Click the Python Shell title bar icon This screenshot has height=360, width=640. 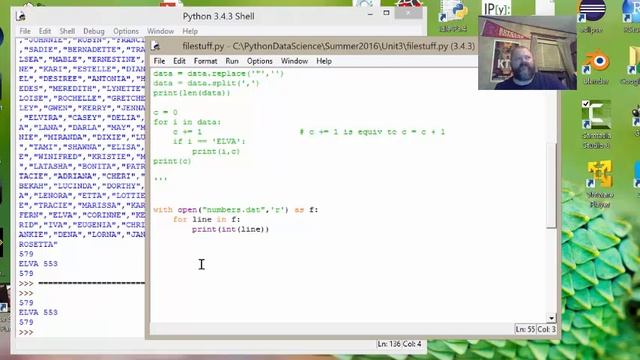tap(21, 16)
